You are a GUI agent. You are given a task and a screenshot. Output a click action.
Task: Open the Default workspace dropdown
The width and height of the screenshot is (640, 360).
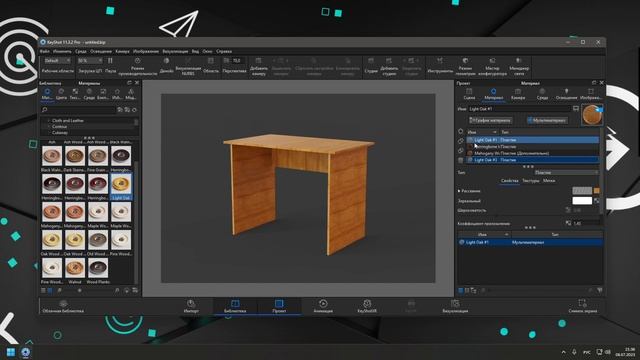(x=57, y=60)
